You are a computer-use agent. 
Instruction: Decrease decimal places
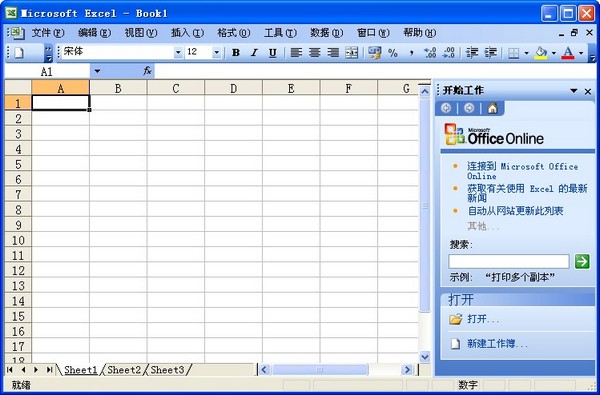pos(448,53)
